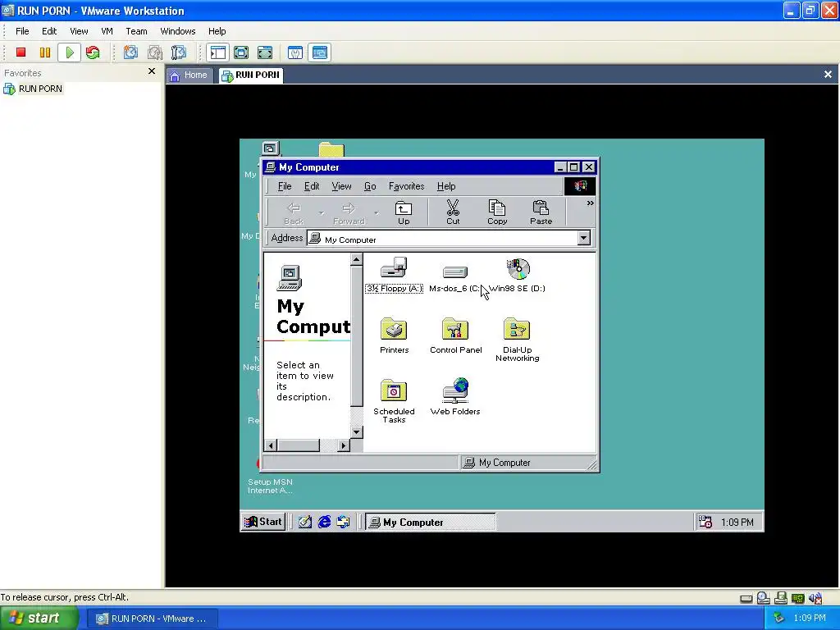Click the green Power On play button
This screenshot has width=840, height=630.
[70, 52]
